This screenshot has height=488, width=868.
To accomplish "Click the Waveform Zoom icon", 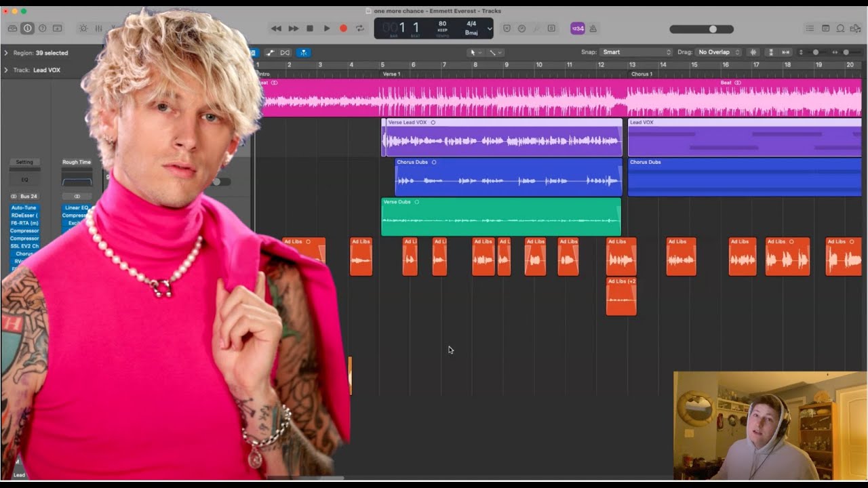I will (x=753, y=52).
